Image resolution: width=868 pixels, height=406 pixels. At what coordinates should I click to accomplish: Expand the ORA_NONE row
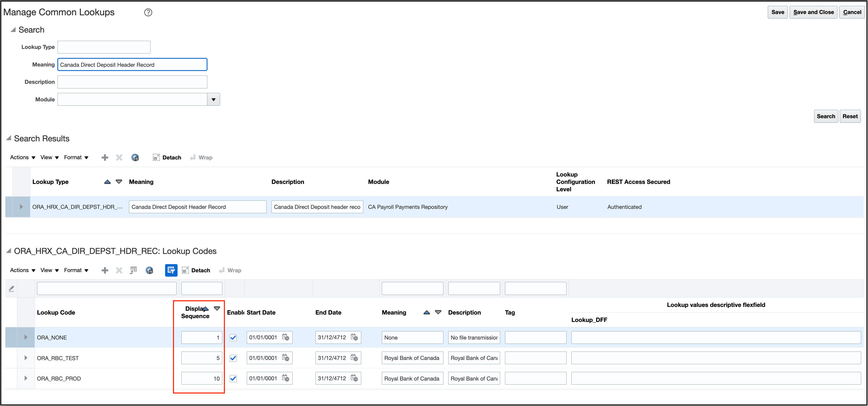pos(26,337)
